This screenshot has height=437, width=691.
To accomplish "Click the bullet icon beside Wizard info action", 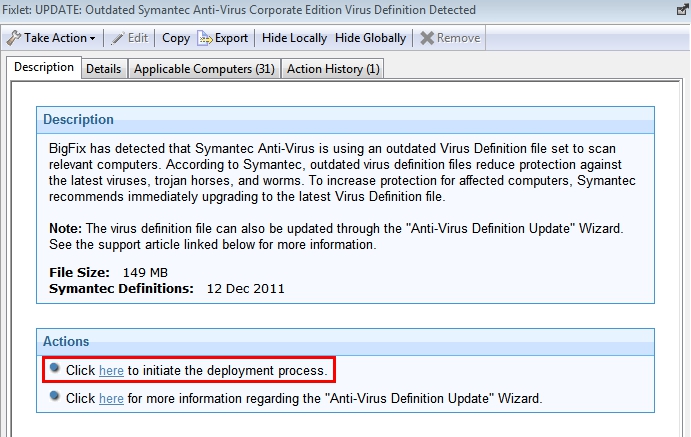I will (x=55, y=397).
